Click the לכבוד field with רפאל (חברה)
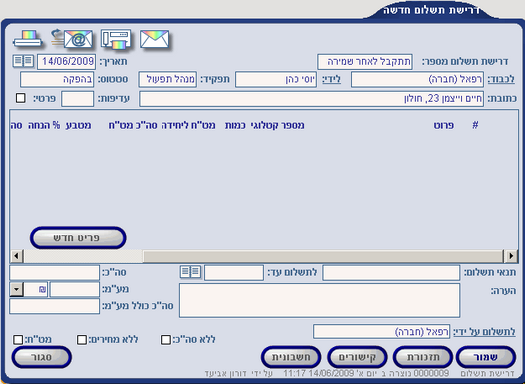 coord(418,79)
